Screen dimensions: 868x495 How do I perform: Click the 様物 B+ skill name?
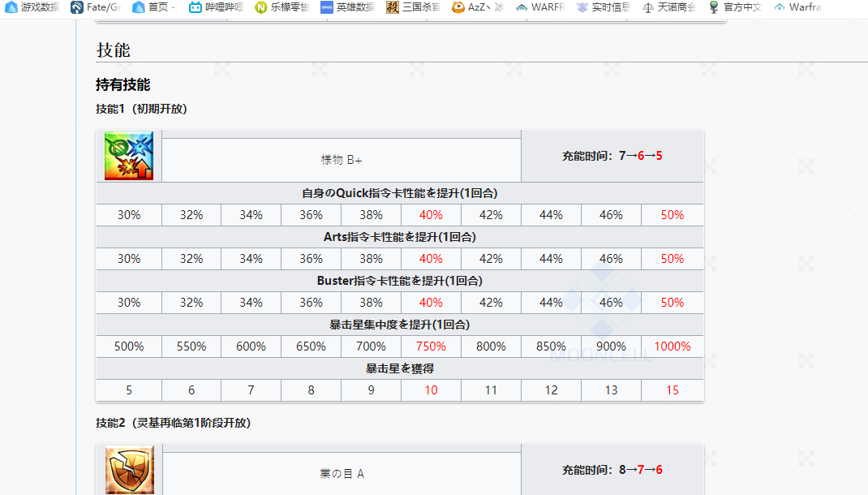(341, 160)
